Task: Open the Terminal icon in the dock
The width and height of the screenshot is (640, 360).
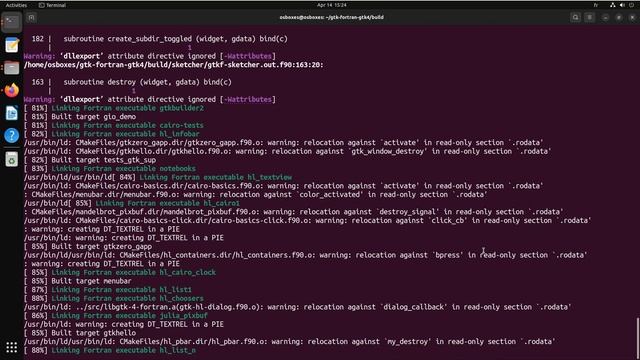Action: click(11, 22)
